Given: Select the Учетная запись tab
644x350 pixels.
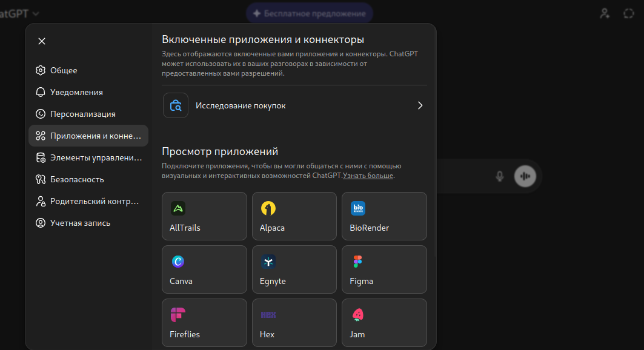Looking at the screenshot, I should (x=80, y=223).
